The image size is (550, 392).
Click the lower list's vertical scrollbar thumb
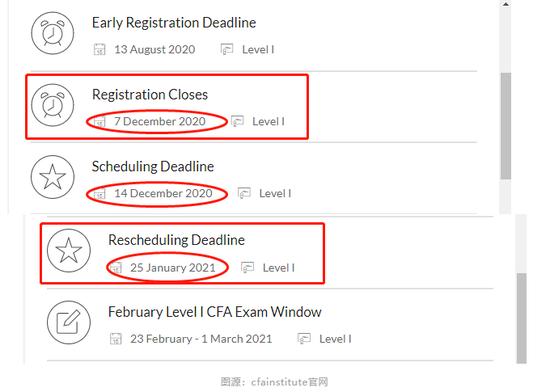522,318
